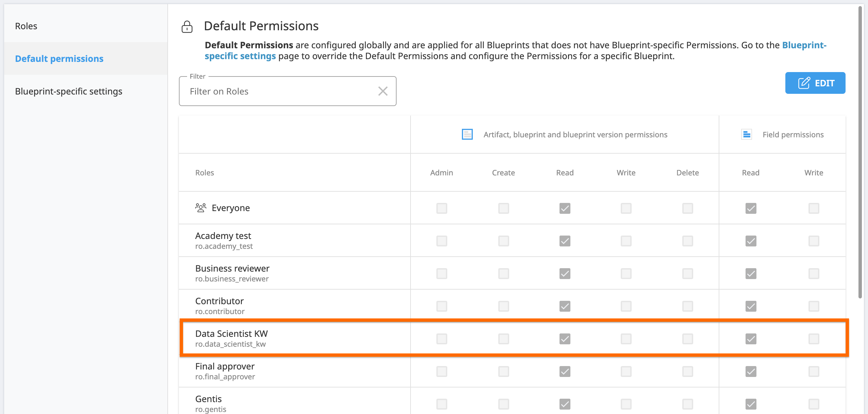Viewport: 868px width, 414px height.
Task: Select the Contributor role name
Action: tap(219, 301)
